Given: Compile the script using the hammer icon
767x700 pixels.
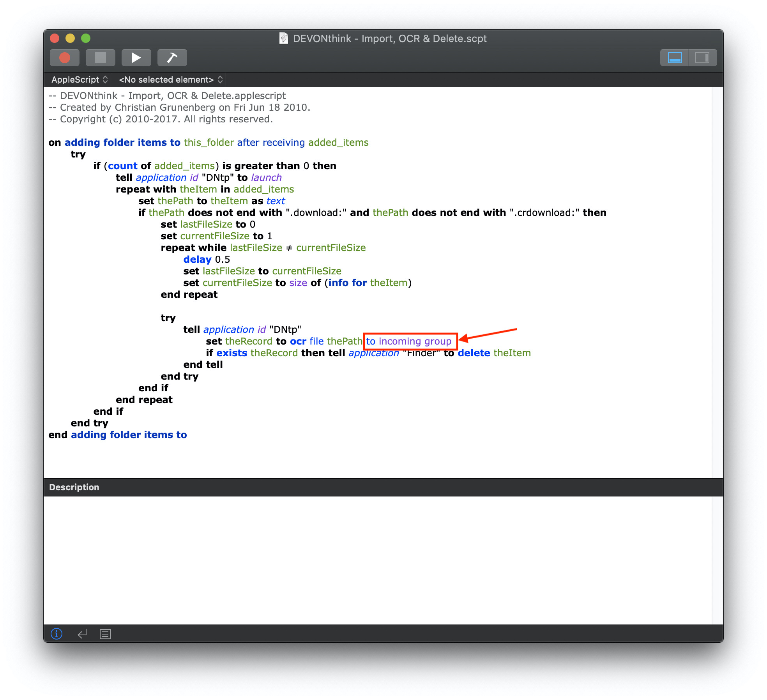Looking at the screenshot, I should tap(172, 57).
